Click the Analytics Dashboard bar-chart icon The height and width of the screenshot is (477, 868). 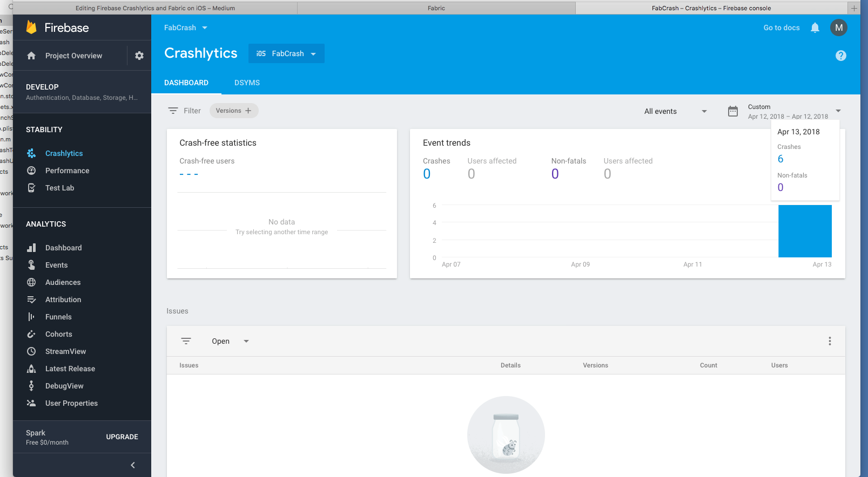click(x=31, y=248)
